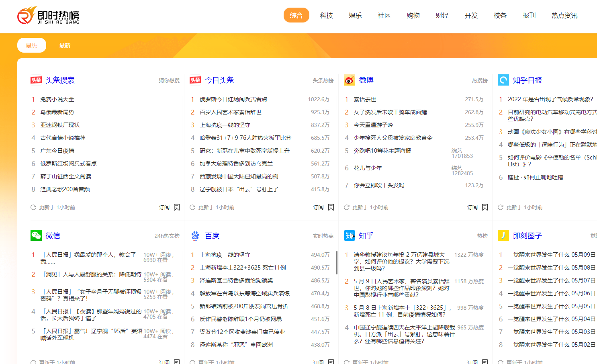
Task: Open the 百度 card title link
Action: click(212, 235)
